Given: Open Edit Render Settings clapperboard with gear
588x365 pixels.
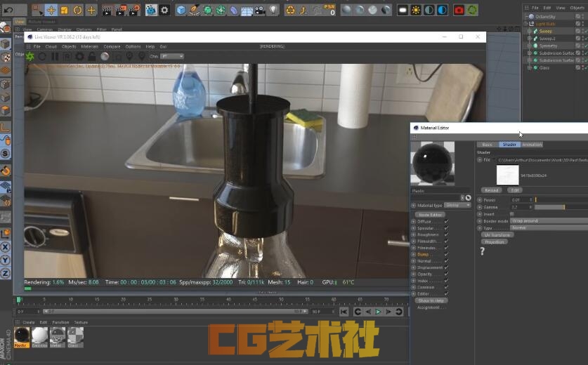Looking at the screenshot, I should (x=134, y=11).
